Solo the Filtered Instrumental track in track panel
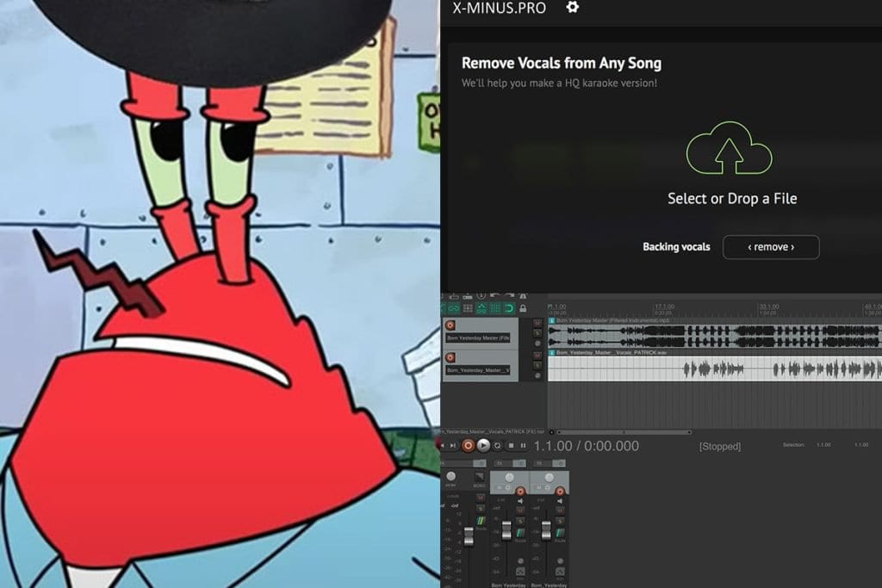882x588 pixels. click(537, 333)
